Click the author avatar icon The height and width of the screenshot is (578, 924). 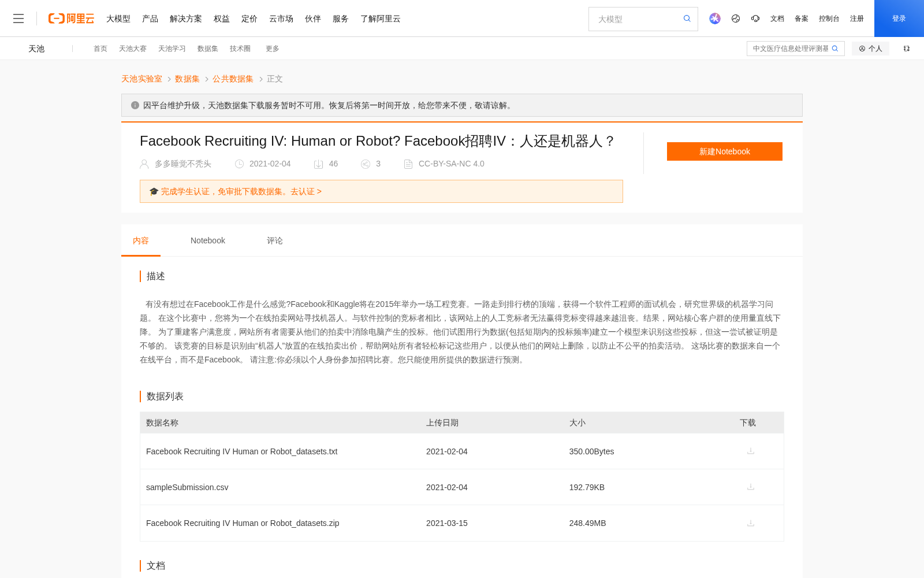click(144, 164)
